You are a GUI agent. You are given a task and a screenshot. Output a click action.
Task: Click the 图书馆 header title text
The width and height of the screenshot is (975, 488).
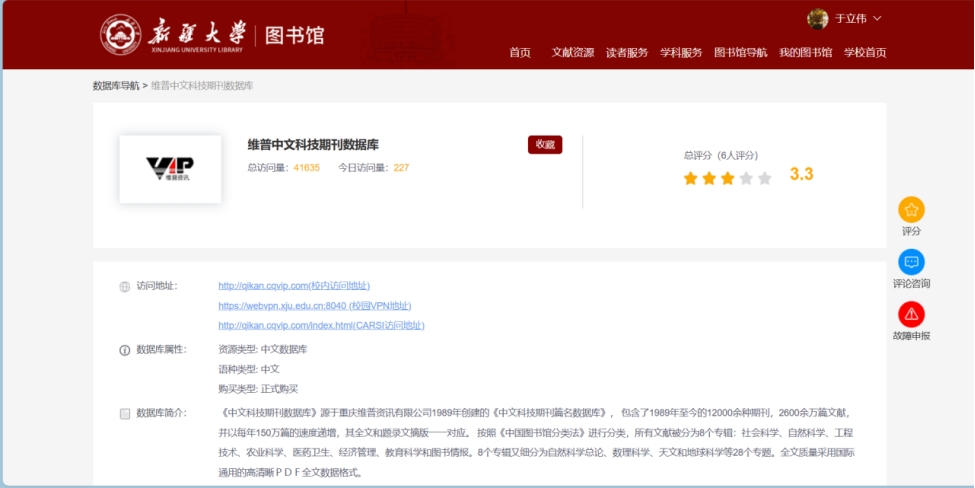[295, 35]
